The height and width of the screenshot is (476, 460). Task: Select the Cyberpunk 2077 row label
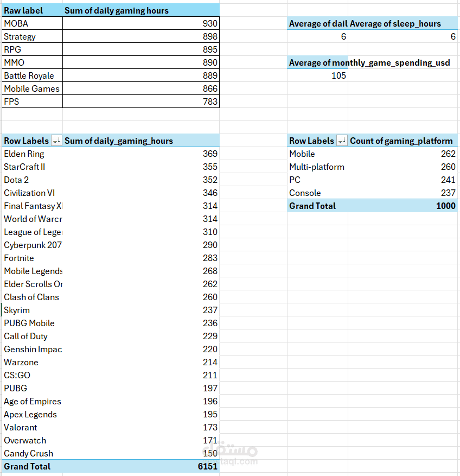click(x=32, y=245)
